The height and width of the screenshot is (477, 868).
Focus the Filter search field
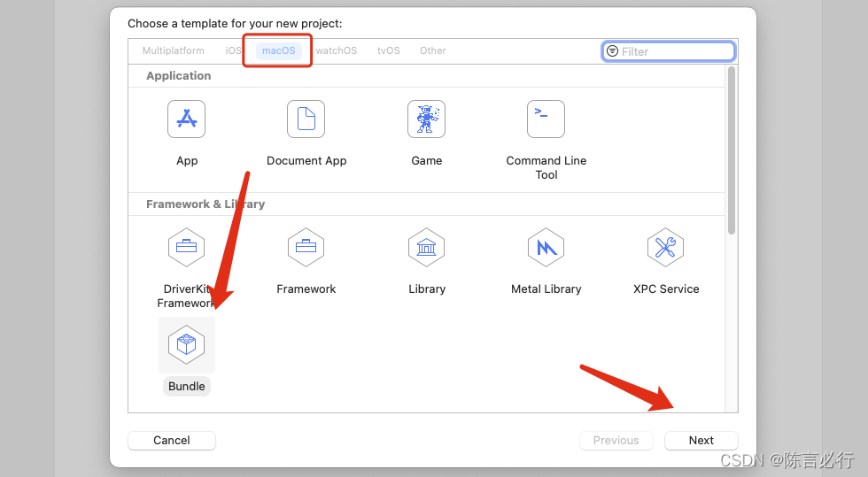pyautogui.click(x=669, y=51)
